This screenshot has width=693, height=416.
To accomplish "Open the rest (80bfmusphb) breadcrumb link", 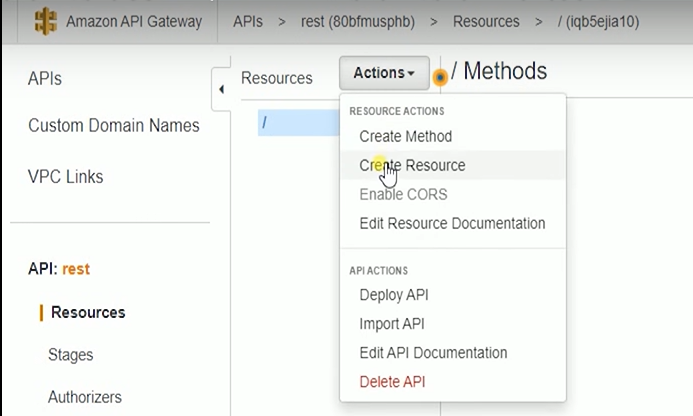I will coord(358,22).
